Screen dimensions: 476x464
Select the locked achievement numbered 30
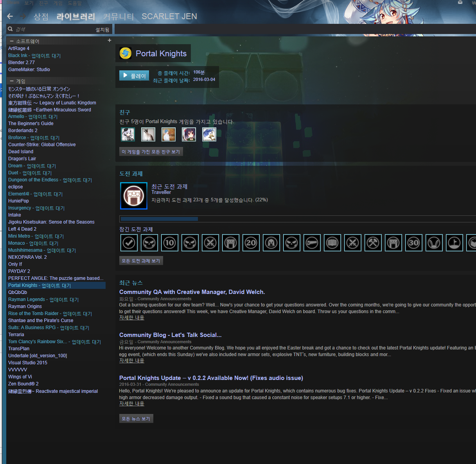click(414, 243)
